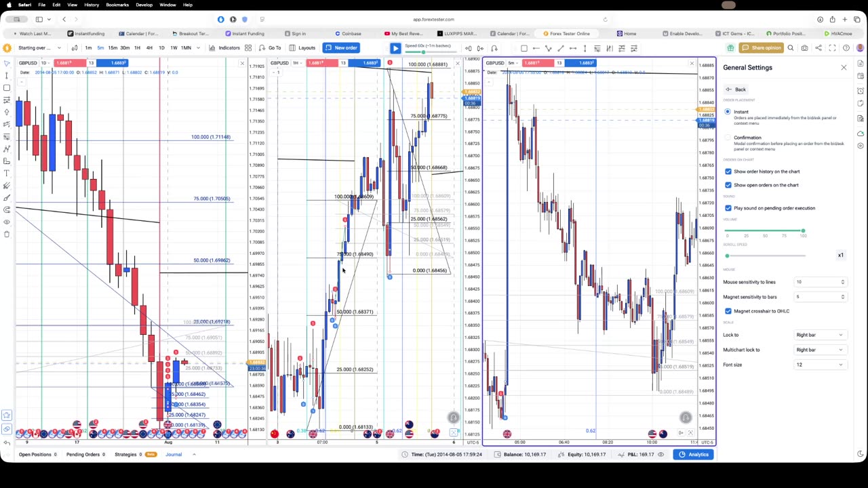Select the 1W timeframe

(174, 48)
